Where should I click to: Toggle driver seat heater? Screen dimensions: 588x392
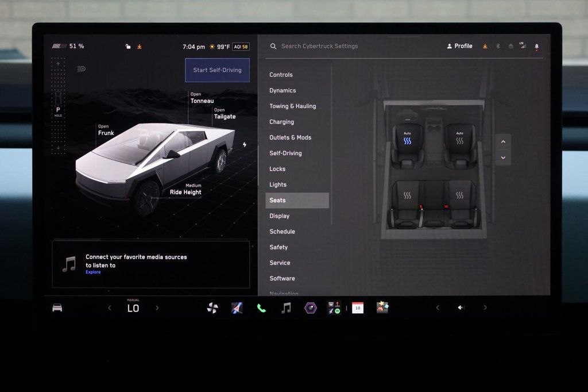(407, 139)
